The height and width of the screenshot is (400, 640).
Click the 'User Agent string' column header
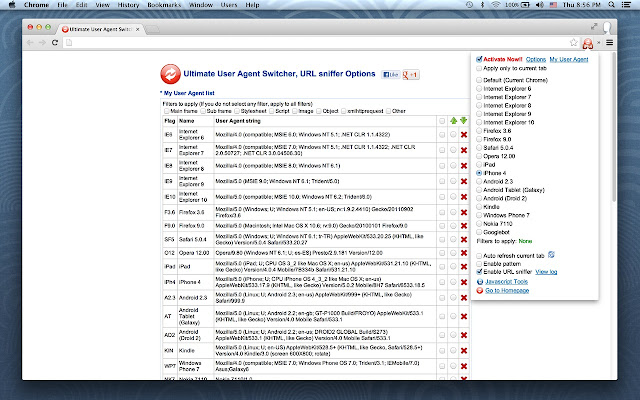tap(238, 121)
